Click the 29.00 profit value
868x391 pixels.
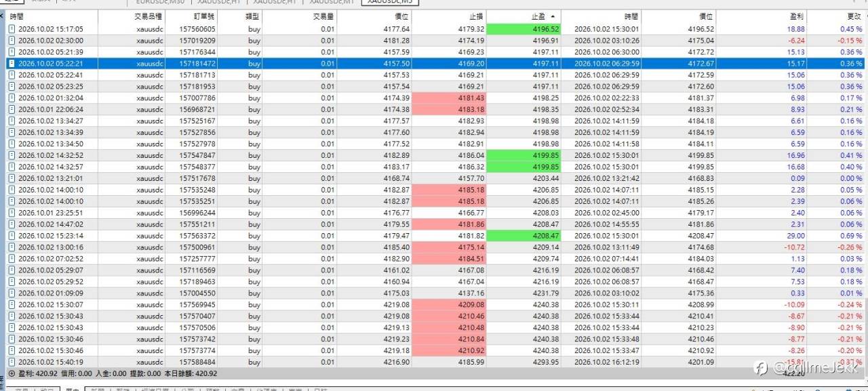(x=795, y=236)
